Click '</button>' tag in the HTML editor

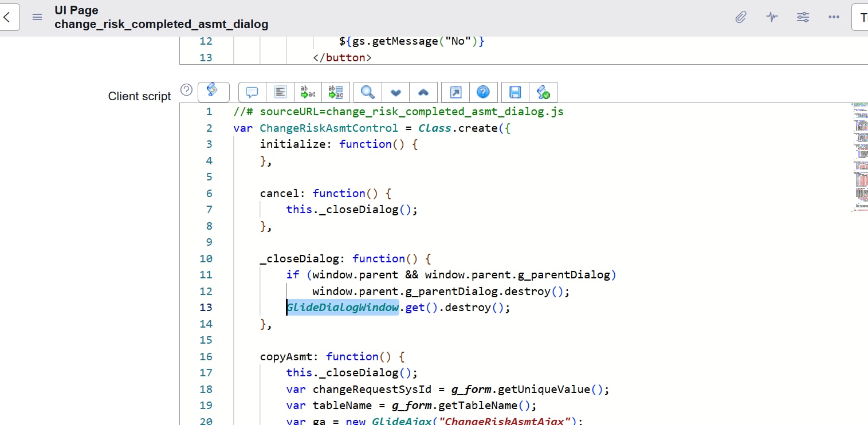click(343, 57)
